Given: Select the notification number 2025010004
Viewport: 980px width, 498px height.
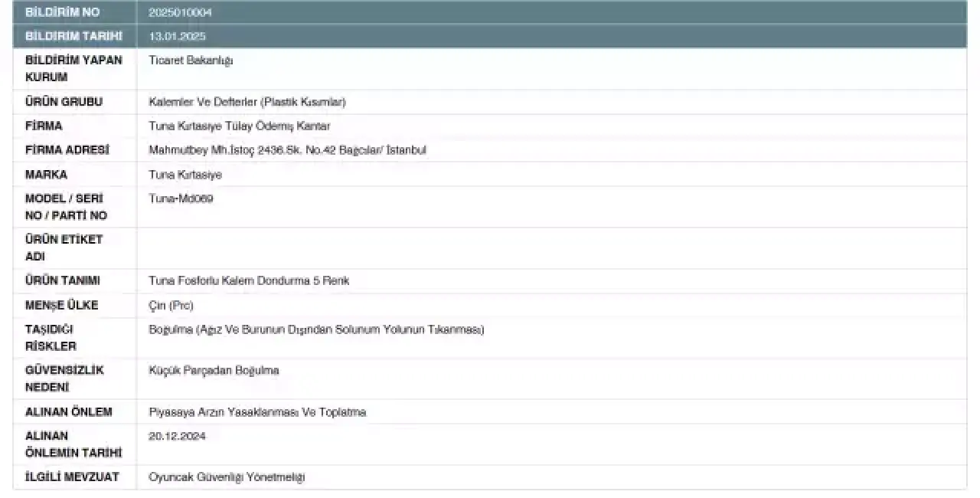Looking at the screenshot, I should point(180,13).
